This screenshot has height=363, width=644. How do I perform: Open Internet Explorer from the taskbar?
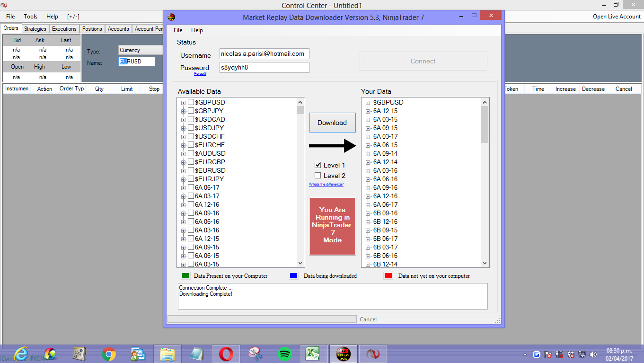(21, 354)
